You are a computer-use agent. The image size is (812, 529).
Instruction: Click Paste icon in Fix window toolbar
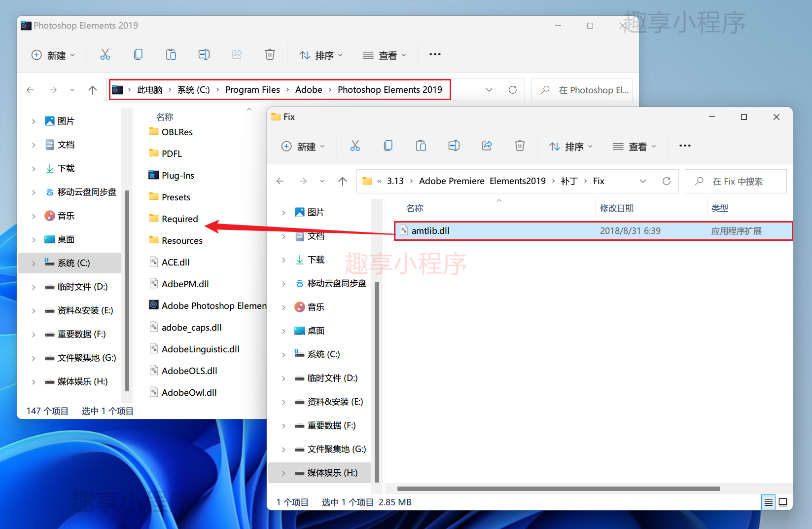pos(421,146)
